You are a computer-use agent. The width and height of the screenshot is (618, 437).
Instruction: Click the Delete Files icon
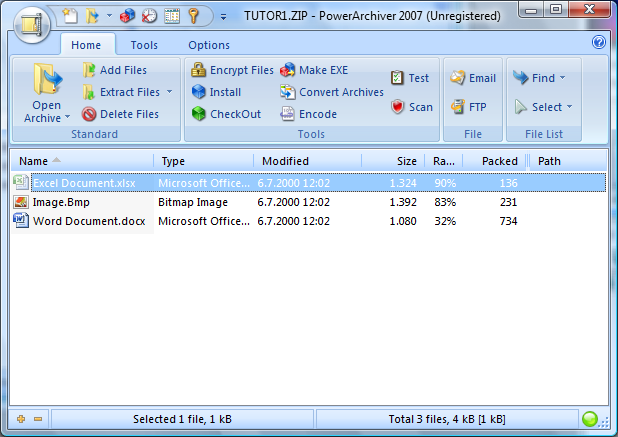(x=89, y=114)
